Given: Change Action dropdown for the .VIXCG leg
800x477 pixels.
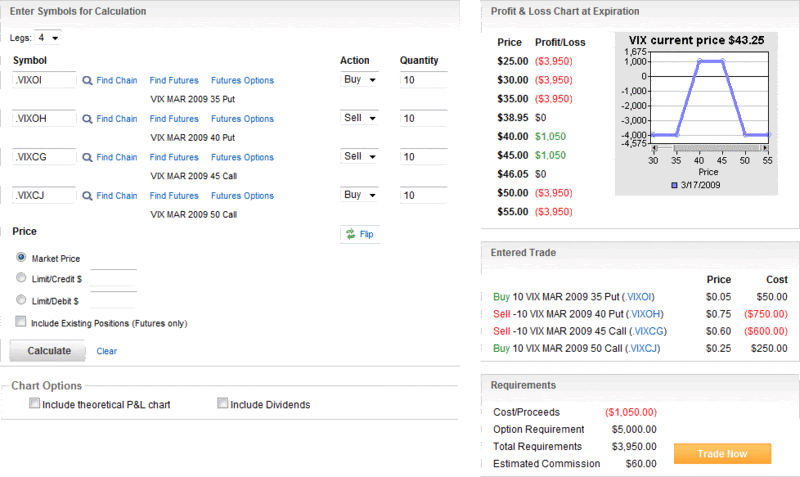Looking at the screenshot, I should [359, 157].
